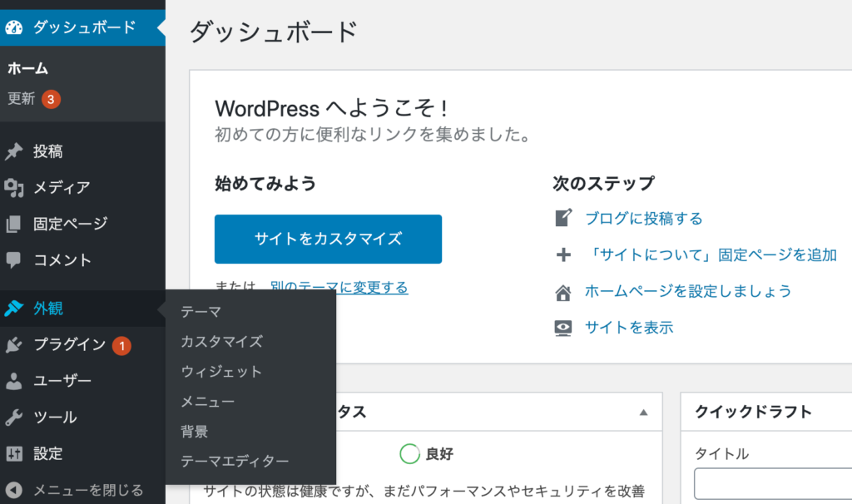Screen dimensions: 852x504
Task: Click the media icon beside メディア
Action: tap(14, 188)
